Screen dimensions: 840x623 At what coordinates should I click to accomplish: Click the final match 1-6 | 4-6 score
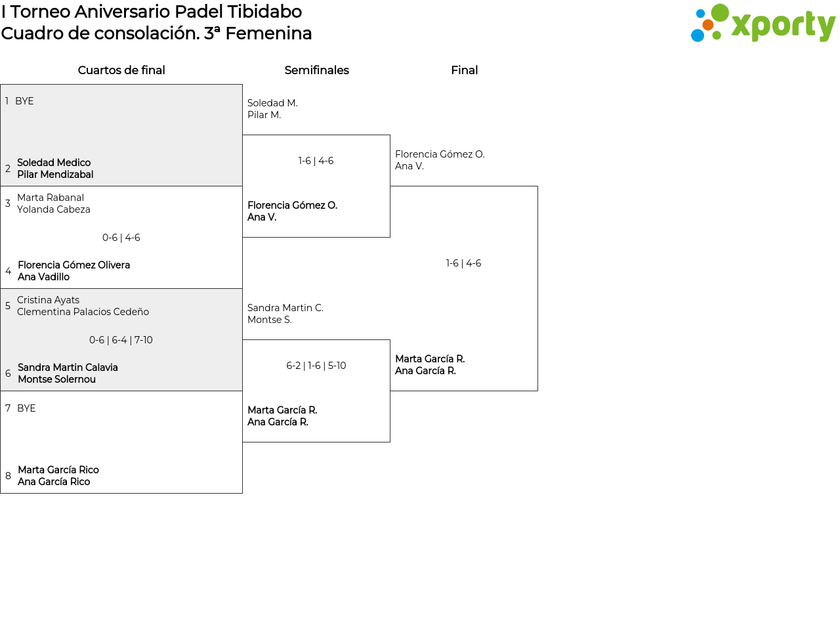tap(464, 263)
